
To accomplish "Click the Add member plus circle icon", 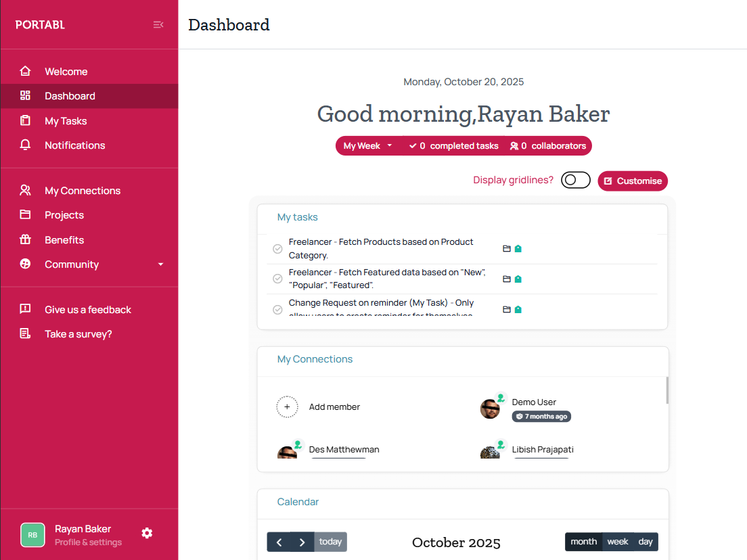I will click(x=287, y=407).
